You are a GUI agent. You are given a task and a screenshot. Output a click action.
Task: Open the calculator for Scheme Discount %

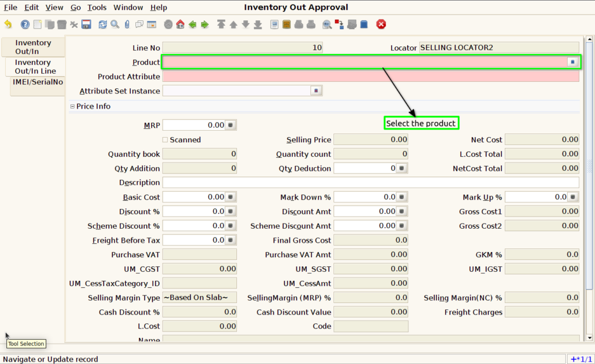point(230,226)
